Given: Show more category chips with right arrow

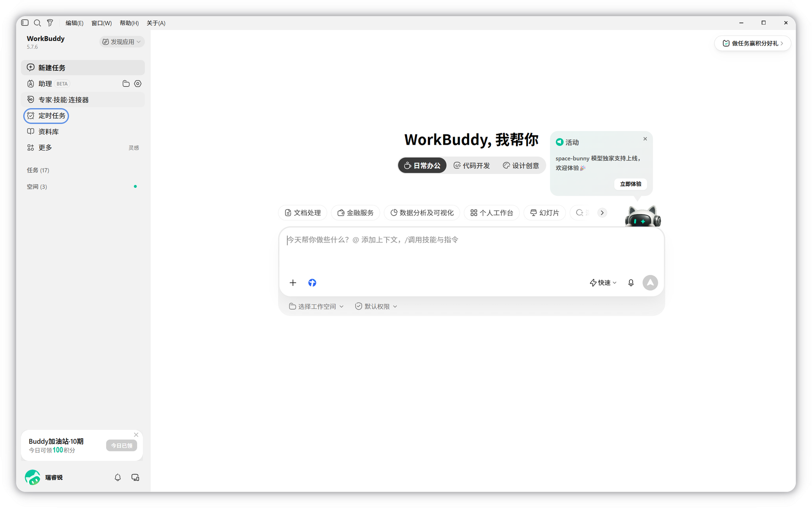Looking at the screenshot, I should pos(602,213).
